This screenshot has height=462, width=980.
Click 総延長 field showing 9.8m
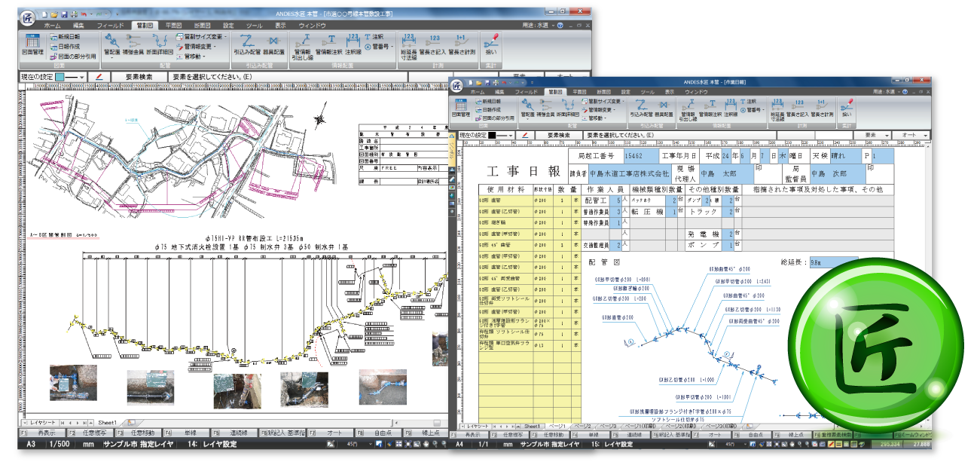(x=833, y=263)
